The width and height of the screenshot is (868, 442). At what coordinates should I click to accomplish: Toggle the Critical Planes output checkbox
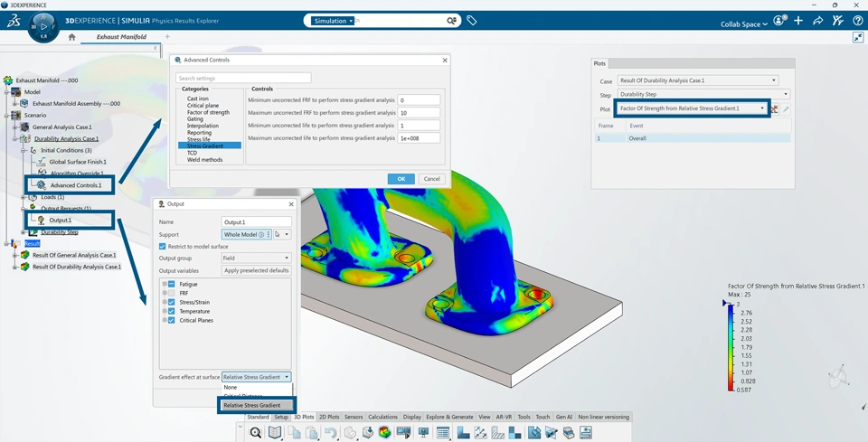pyautogui.click(x=172, y=320)
